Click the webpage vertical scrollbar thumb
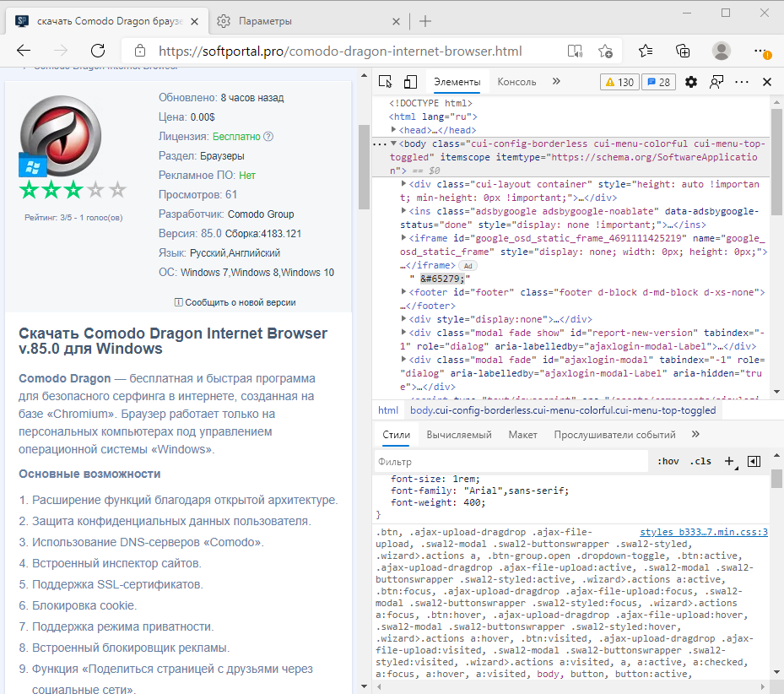Screen dimensions: 784x694 tap(364, 167)
